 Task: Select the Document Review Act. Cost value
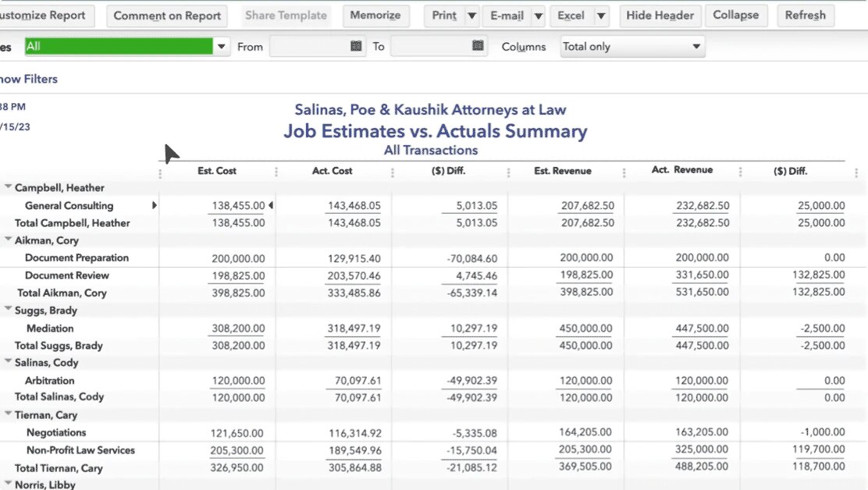point(352,275)
